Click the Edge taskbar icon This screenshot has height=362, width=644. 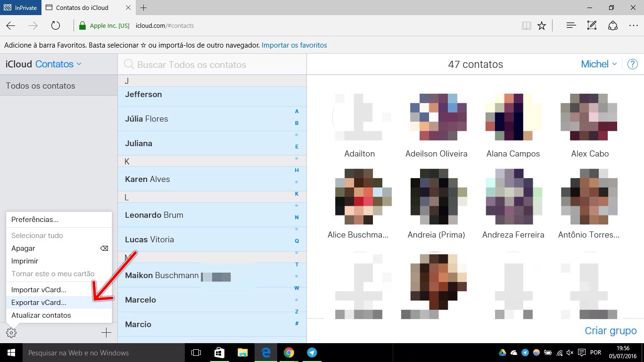point(266,353)
